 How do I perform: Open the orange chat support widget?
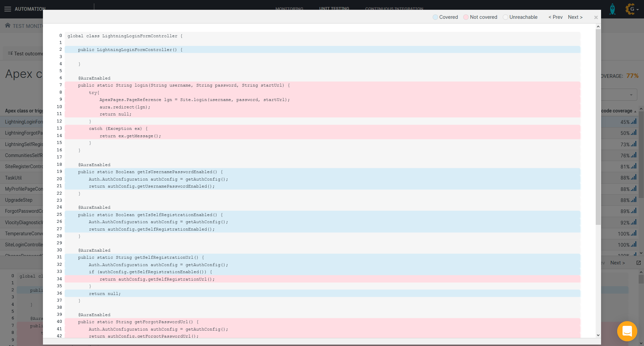(627, 331)
